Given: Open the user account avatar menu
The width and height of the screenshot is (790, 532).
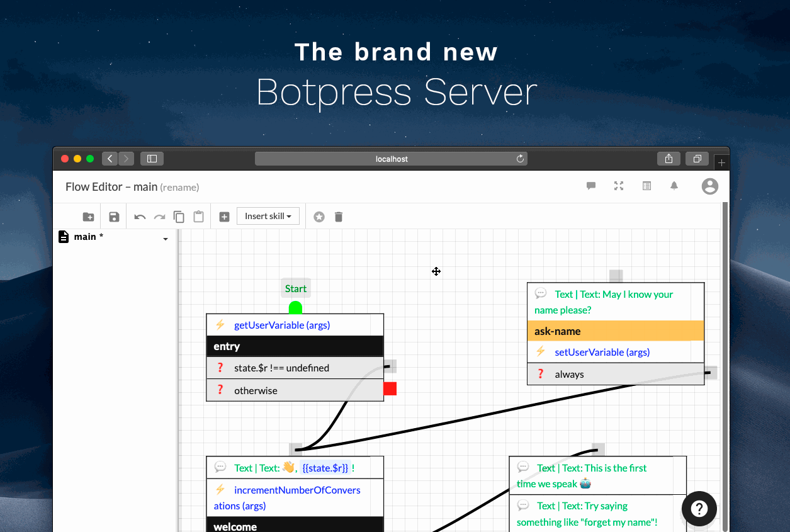Looking at the screenshot, I should tap(710, 186).
